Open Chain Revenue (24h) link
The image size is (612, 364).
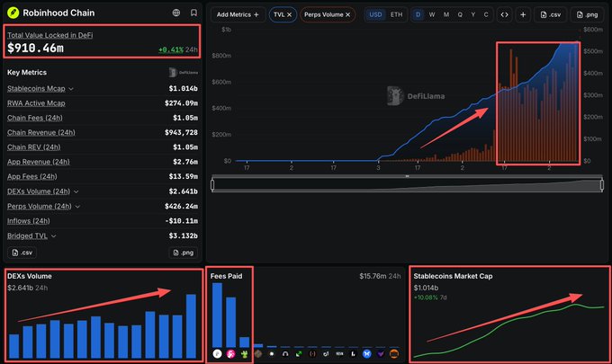click(41, 132)
